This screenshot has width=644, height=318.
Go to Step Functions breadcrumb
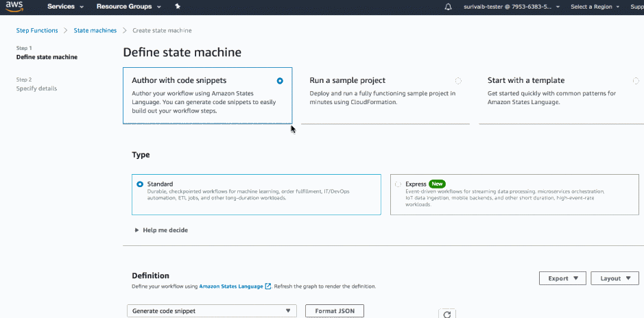[x=37, y=30]
